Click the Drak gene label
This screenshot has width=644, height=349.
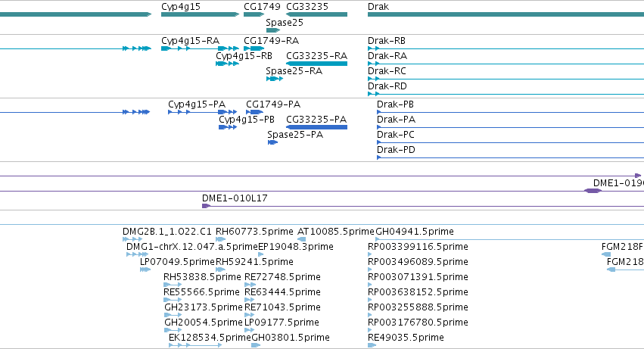pos(378,7)
